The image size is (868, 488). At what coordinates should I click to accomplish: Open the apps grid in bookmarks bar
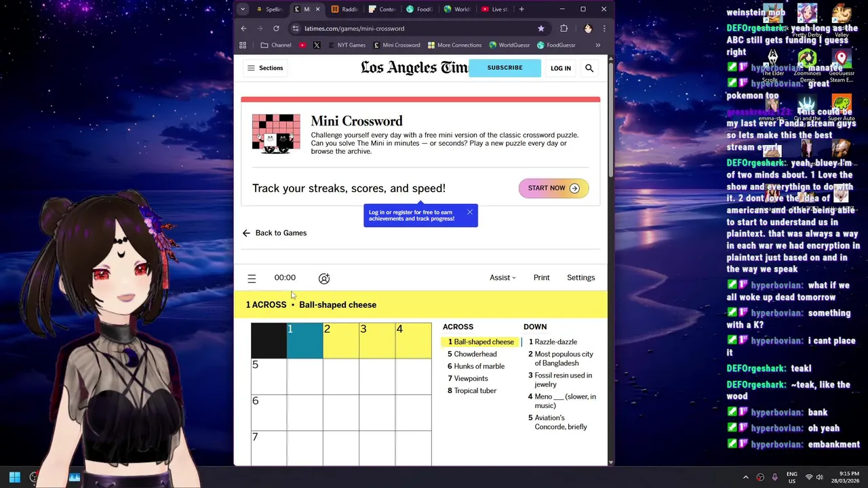(243, 45)
